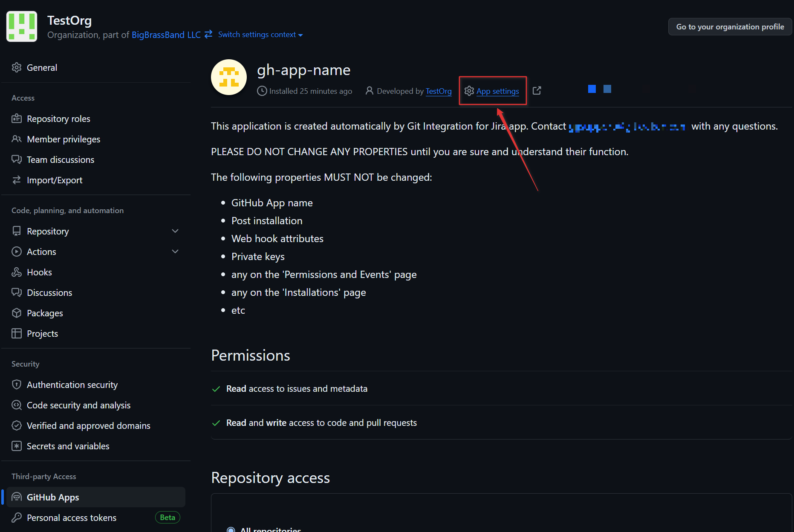The image size is (794, 532).
Task: Click the GitHub Apps hubot icon
Action: (17, 497)
